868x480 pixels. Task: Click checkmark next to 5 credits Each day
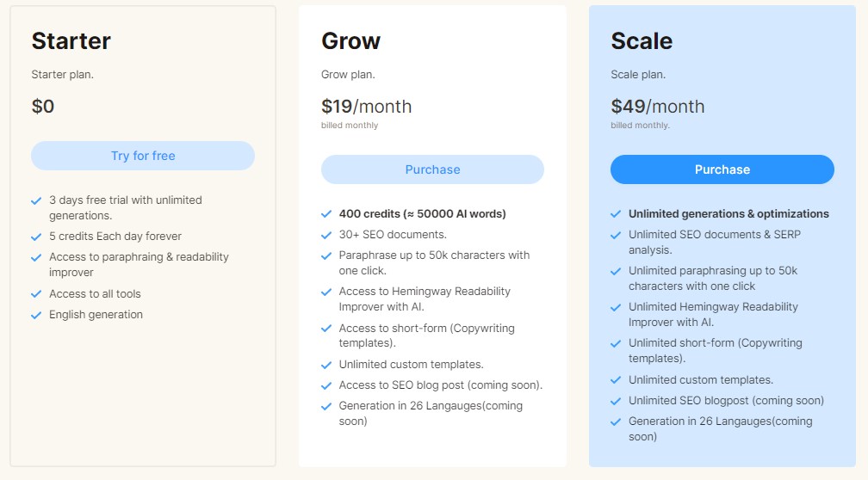coord(36,237)
